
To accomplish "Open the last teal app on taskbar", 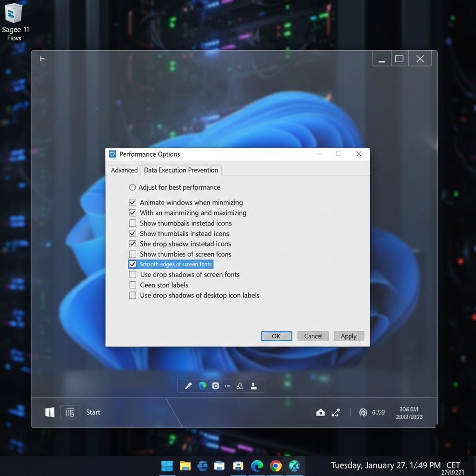I will pyautogui.click(x=294, y=466).
